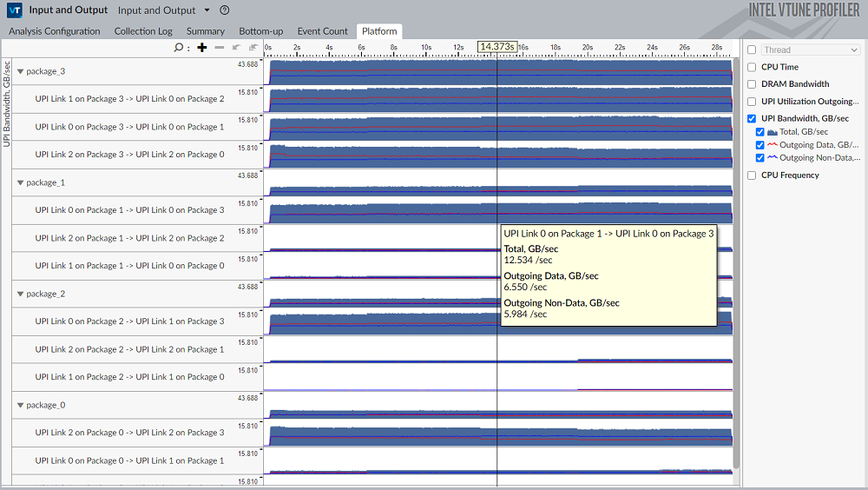Select UPI Link 2 on Package 3 row
The image size is (868, 490).
129,155
